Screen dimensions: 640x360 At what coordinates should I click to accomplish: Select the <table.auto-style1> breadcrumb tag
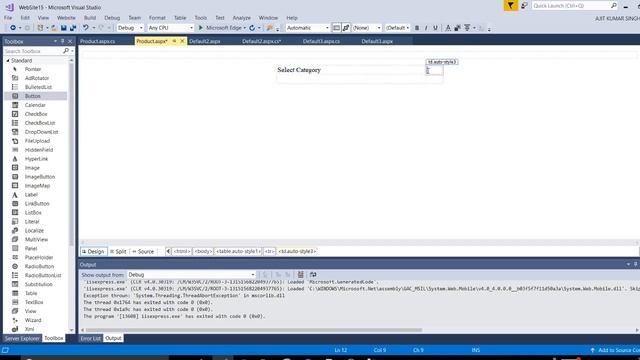pyautogui.click(x=238, y=251)
